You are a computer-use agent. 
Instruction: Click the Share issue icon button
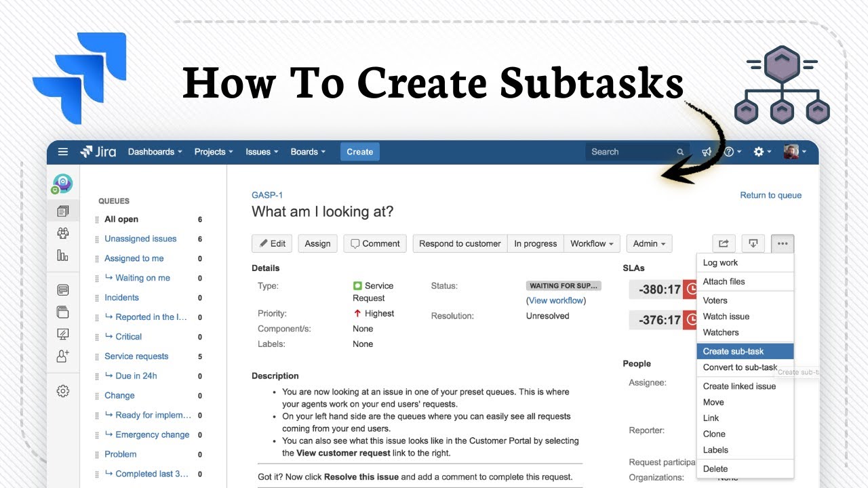tap(724, 243)
